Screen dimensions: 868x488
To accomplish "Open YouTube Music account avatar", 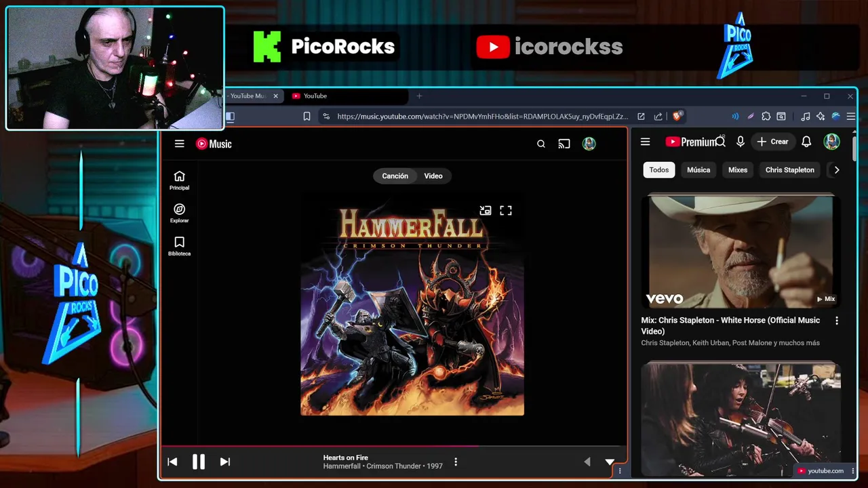I will 589,144.
